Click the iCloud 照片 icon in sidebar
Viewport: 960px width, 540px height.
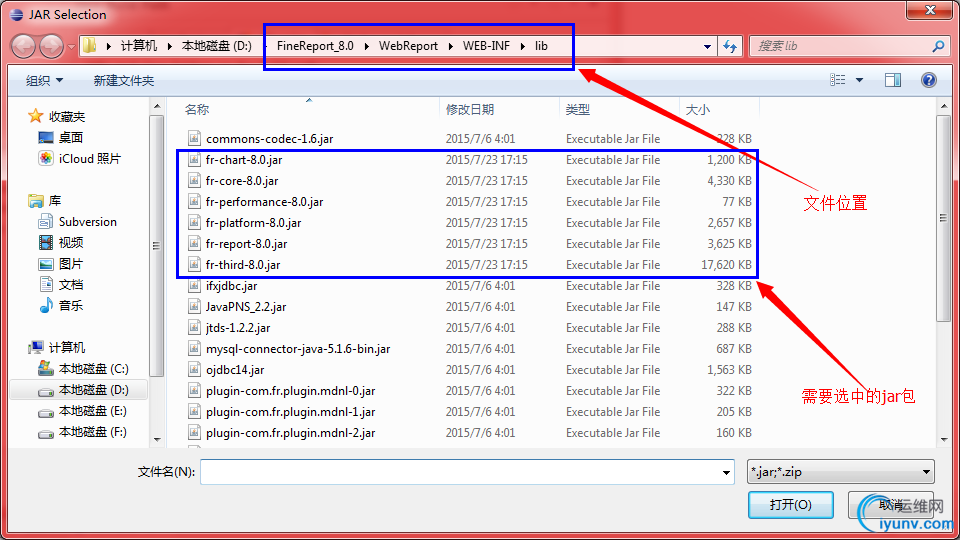coord(46,159)
